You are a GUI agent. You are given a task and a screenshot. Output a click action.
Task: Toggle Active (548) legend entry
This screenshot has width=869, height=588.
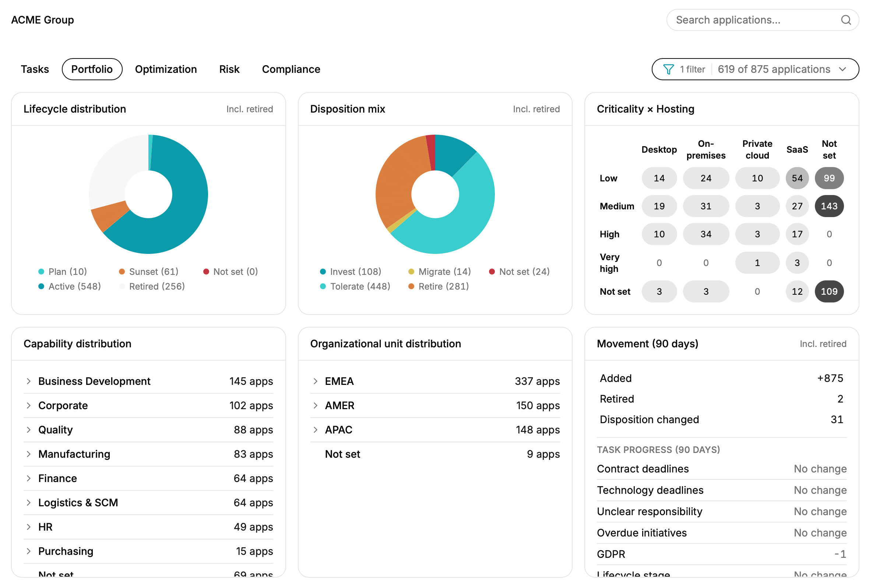pos(70,286)
